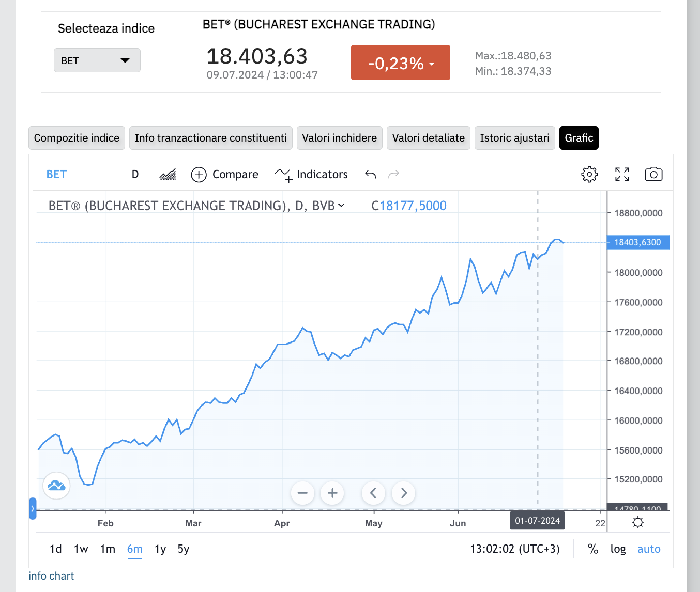The width and height of the screenshot is (700, 592).
Task: Set range to 5y
Action: tap(184, 549)
